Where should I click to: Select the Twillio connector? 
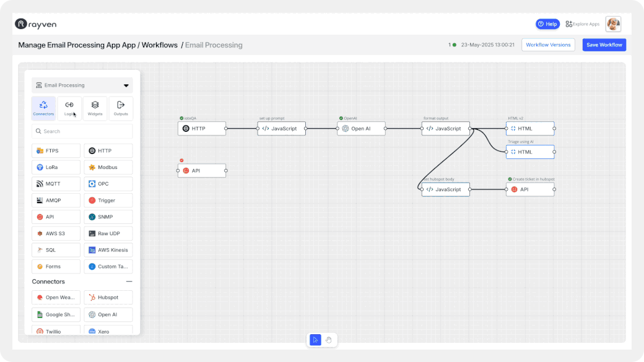(56, 331)
